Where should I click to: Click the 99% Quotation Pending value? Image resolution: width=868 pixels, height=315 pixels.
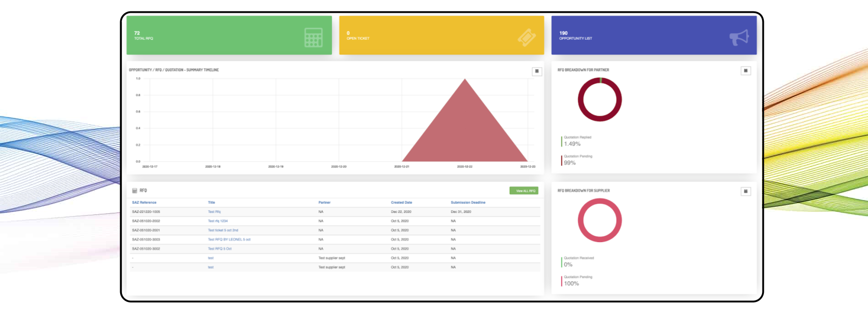pyautogui.click(x=570, y=163)
